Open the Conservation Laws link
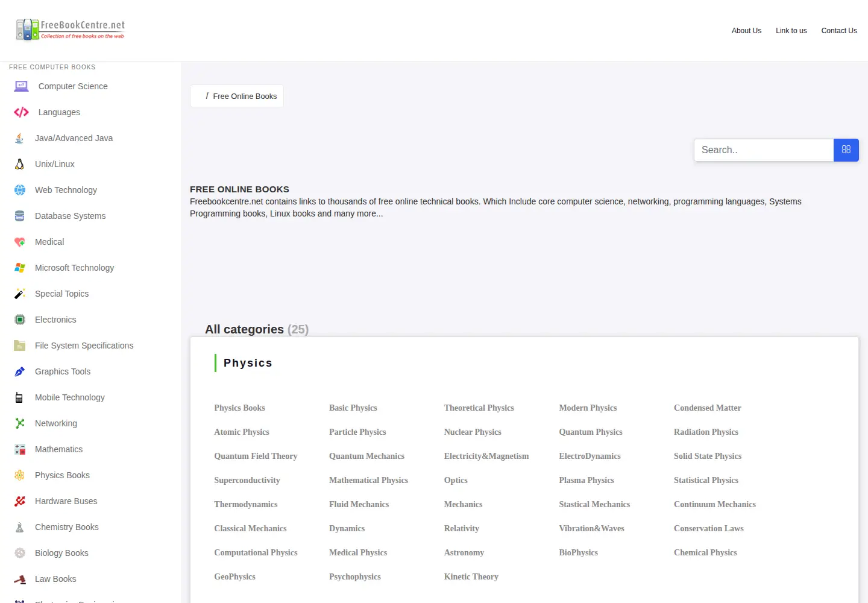This screenshot has width=868, height=603. pos(709,528)
